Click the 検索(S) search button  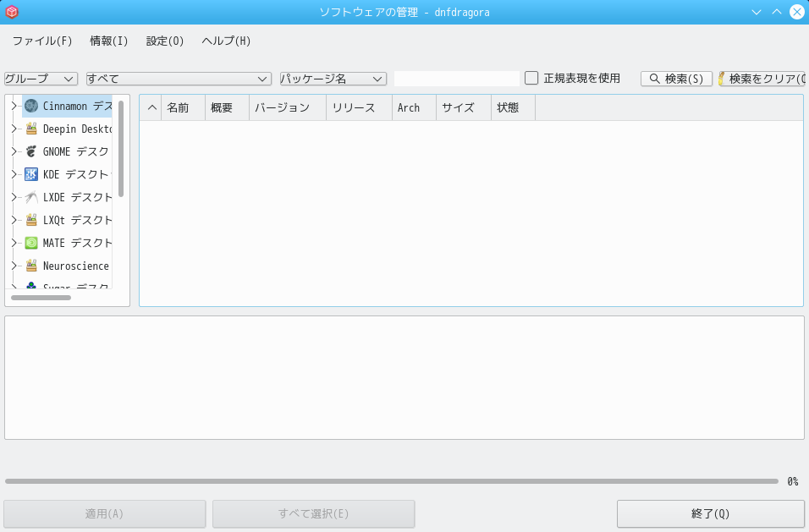click(x=676, y=79)
